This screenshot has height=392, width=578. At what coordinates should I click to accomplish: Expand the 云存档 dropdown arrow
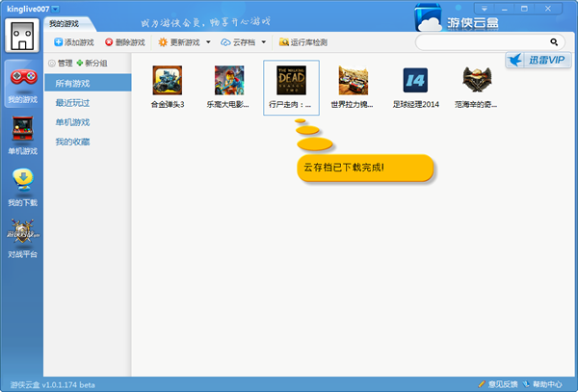click(x=264, y=42)
